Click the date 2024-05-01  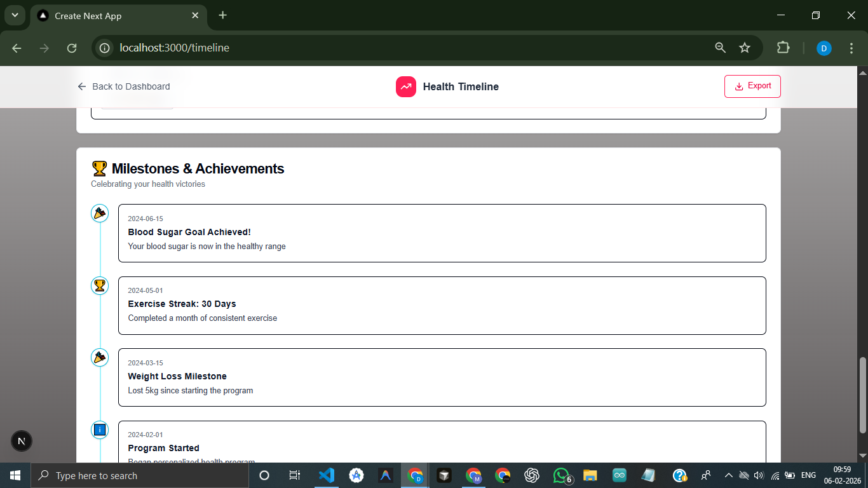click(146, 290)
